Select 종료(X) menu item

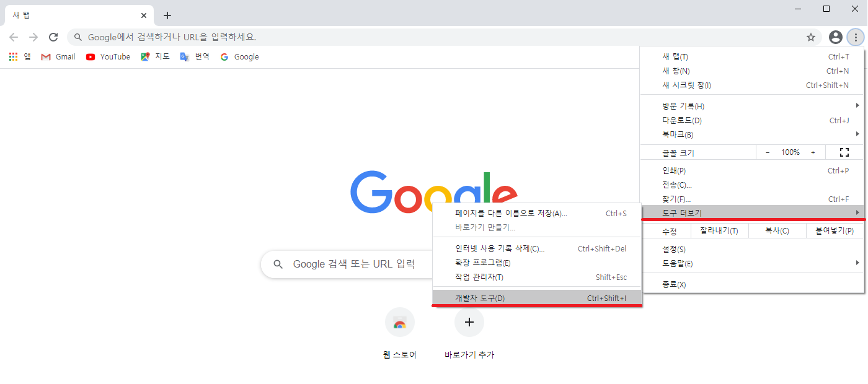click(x=753, y=285)
